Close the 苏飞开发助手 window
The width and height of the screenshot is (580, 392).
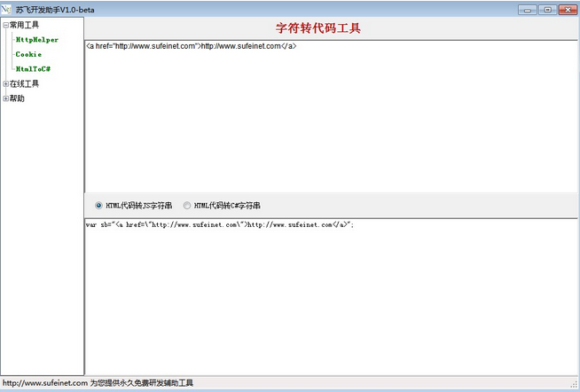tap(566, 10)
